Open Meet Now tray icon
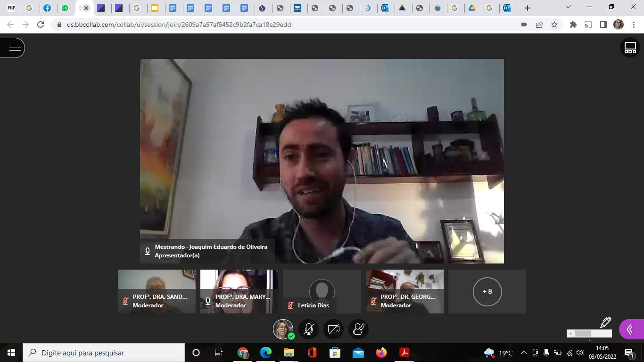The width and height of the screenshot is (644, 362). pos(535,353)
